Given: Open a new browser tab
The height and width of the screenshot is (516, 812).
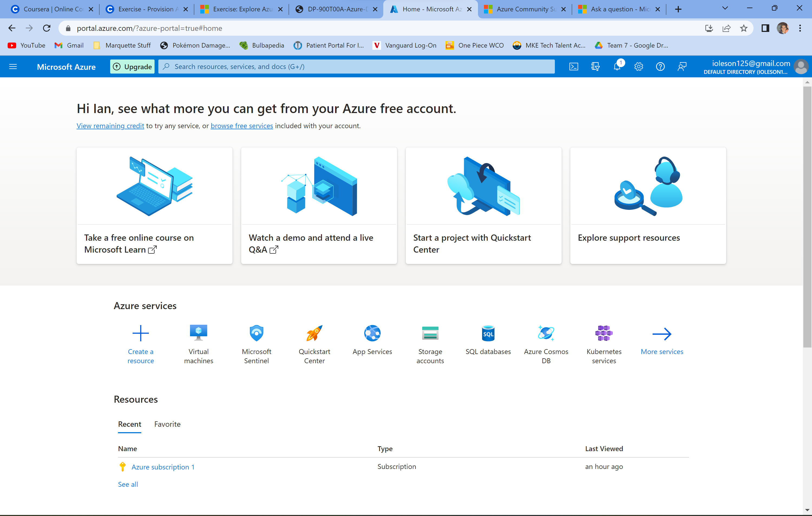Looking at the screenshot, I should 679,9.
